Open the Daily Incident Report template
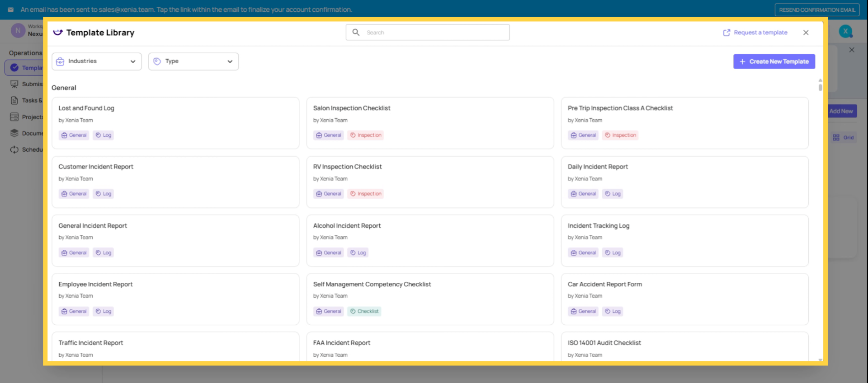Image resolution: width=868 pixels, height=383 pixels. (684, 182)
